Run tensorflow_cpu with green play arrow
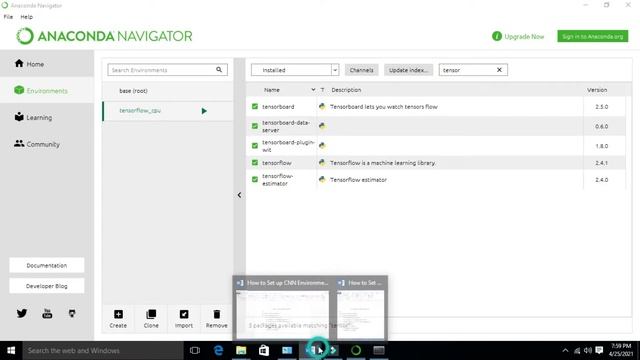The width and height of the screenshot is (640, 360). coord(204,111)
